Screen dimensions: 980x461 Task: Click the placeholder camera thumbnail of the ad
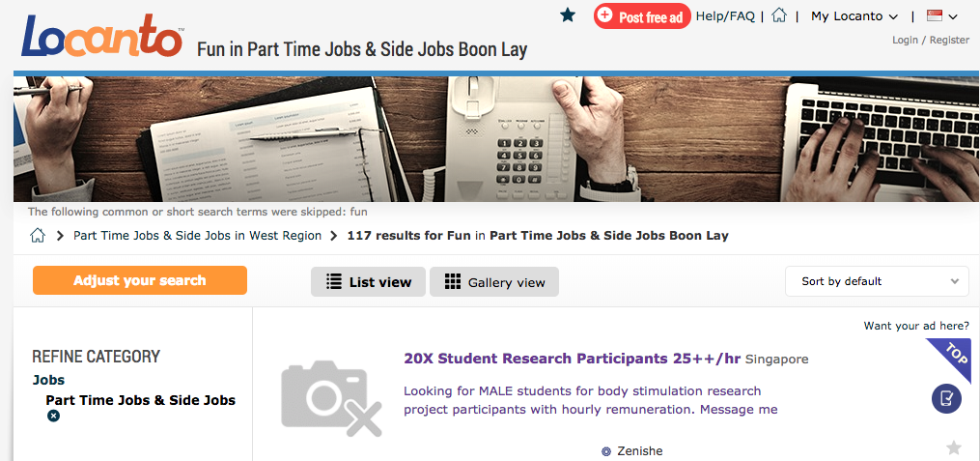click(x=328, y=395)
